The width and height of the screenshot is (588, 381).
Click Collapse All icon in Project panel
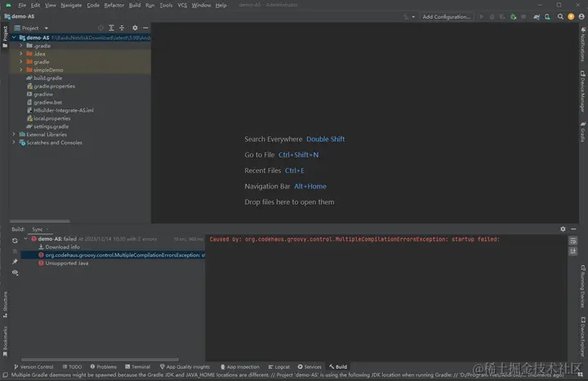122,28
